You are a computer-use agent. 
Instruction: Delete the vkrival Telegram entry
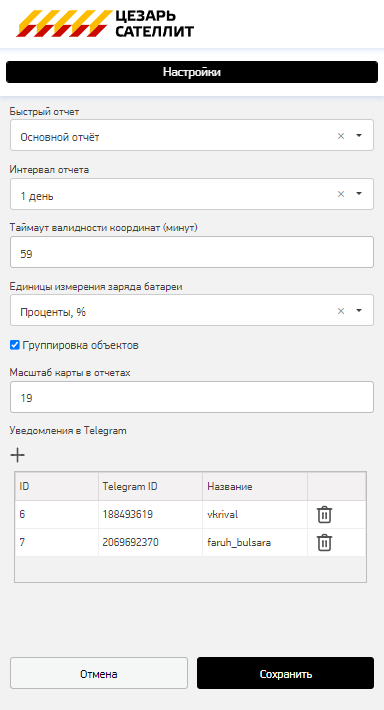[x=324, y=515]
